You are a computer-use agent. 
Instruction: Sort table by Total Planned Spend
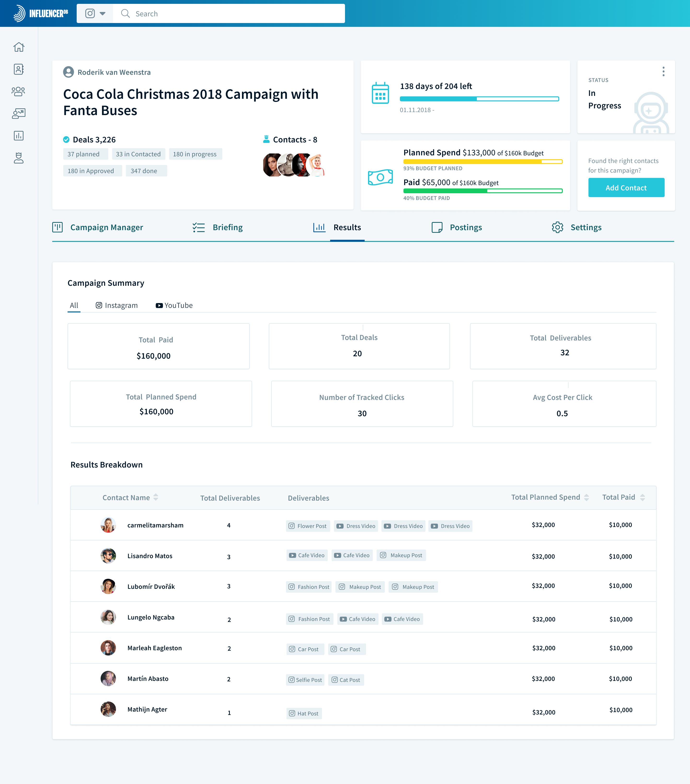click(586, 497)
